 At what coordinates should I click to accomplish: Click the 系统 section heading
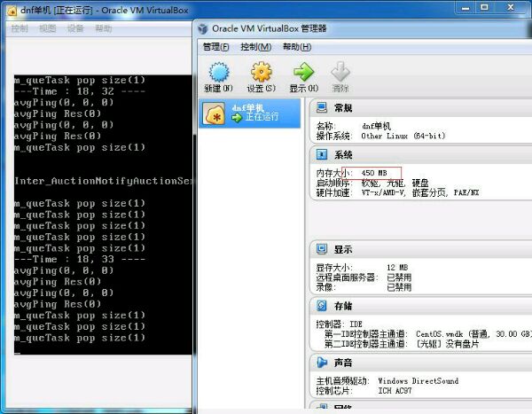click(343, 155)
